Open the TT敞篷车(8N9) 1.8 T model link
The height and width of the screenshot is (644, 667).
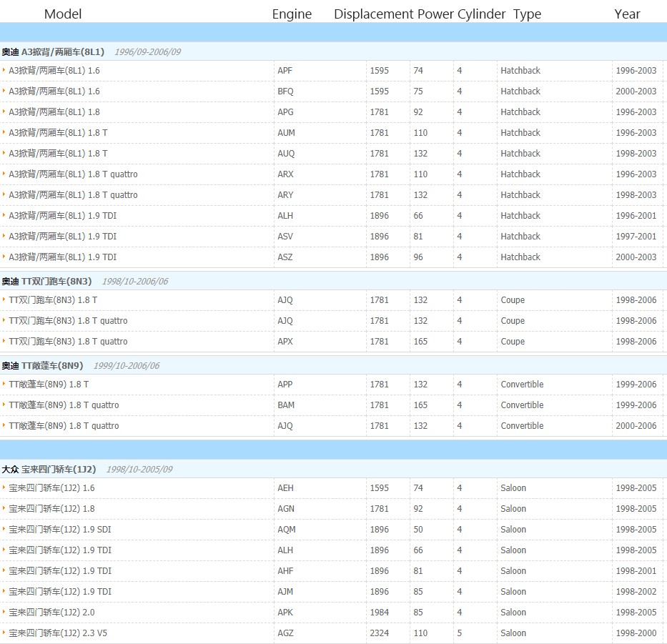49,384
